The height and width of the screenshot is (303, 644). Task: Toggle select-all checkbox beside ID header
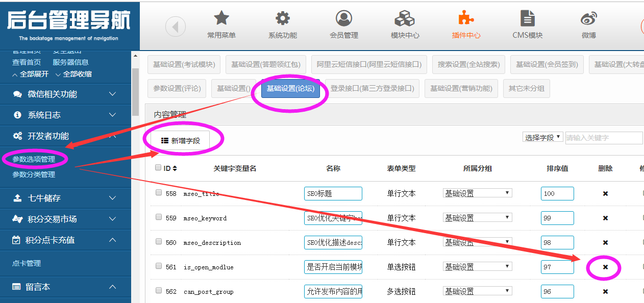point(158,168)
